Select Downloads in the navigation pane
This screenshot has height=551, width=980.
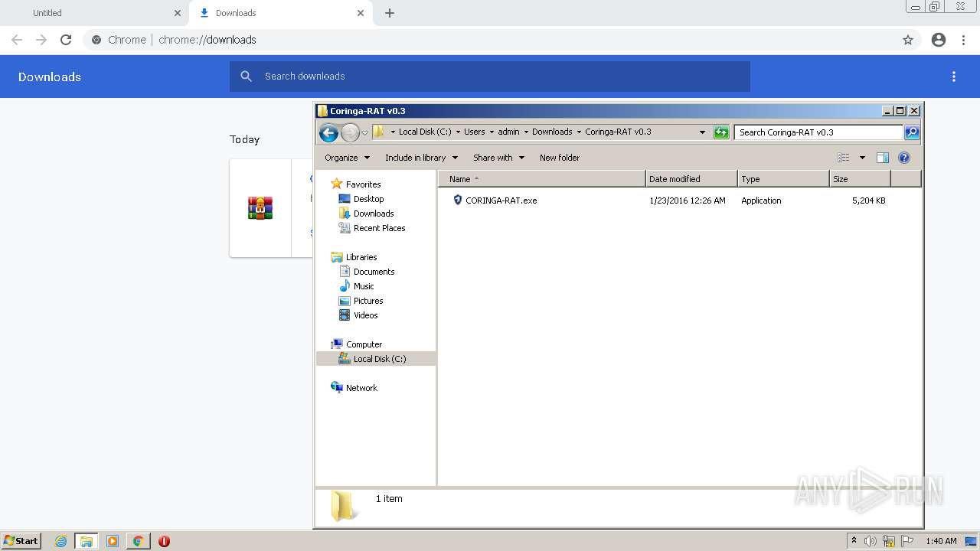374,214
